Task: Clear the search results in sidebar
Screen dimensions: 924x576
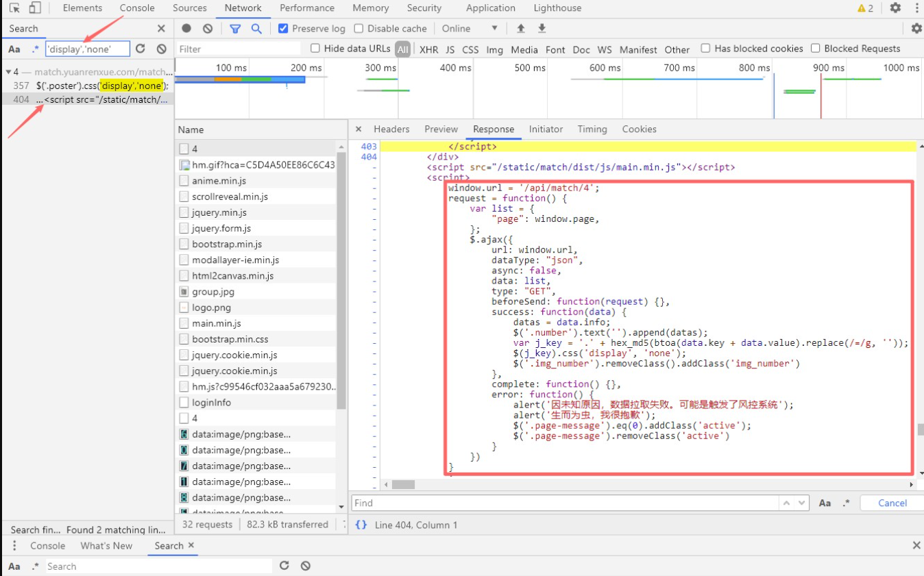Action: 162,49
